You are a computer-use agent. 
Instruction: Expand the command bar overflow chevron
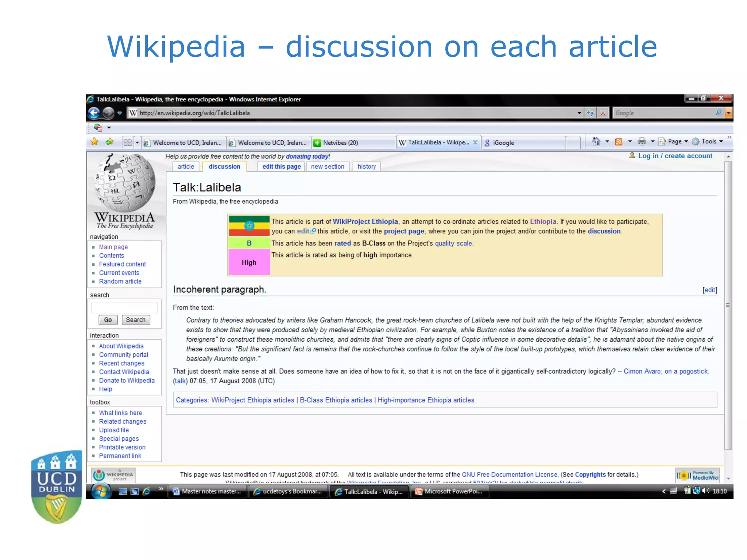pos(729,137)
